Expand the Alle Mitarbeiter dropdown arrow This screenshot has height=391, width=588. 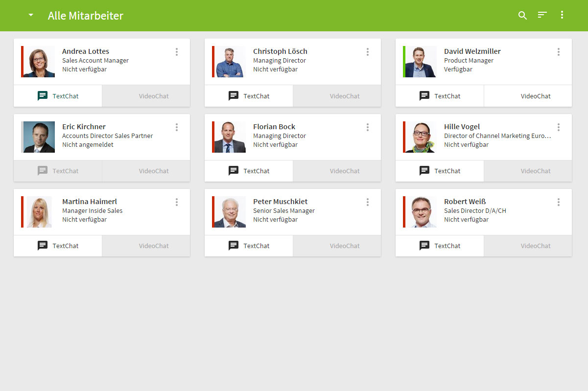coord(31,15)
